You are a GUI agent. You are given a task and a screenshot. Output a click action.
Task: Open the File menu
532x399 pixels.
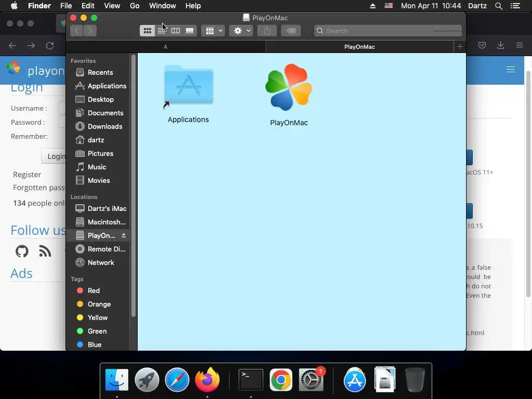[x=66, y=6]
